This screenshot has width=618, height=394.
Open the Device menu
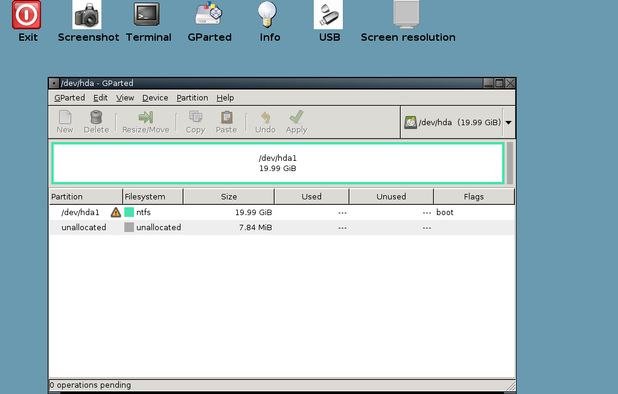[155, 98]
